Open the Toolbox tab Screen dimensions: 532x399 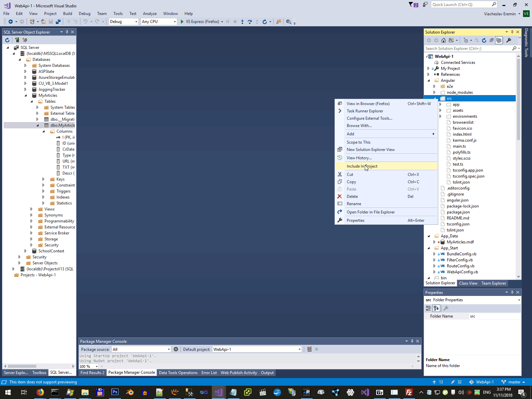click(39, 373)
